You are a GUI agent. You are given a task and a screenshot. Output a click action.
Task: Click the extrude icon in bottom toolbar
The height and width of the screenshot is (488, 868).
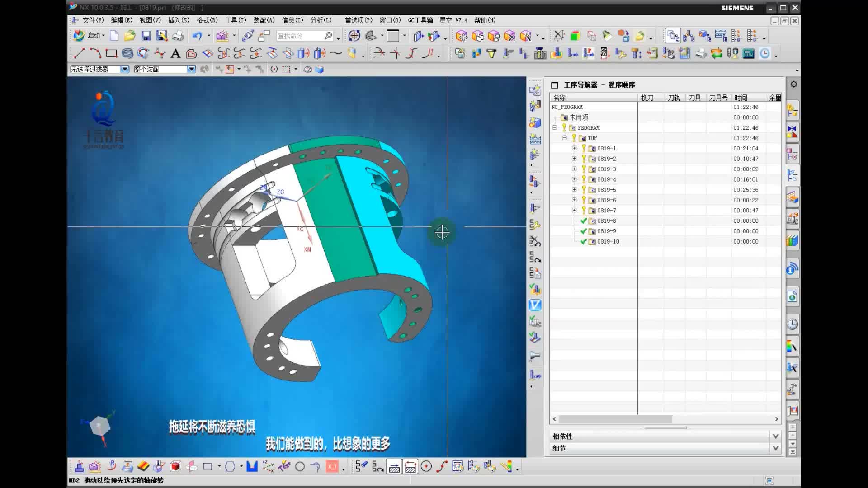(x=79, y=466)
